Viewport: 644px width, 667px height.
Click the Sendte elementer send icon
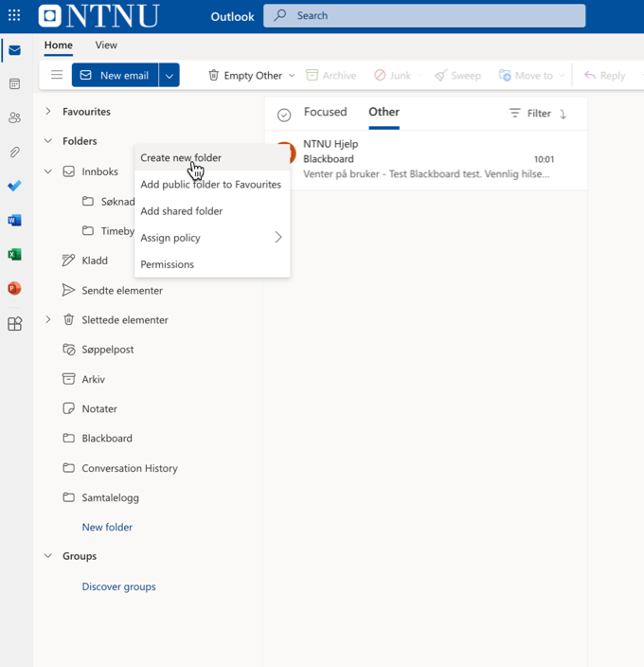(x=68, y=290)
